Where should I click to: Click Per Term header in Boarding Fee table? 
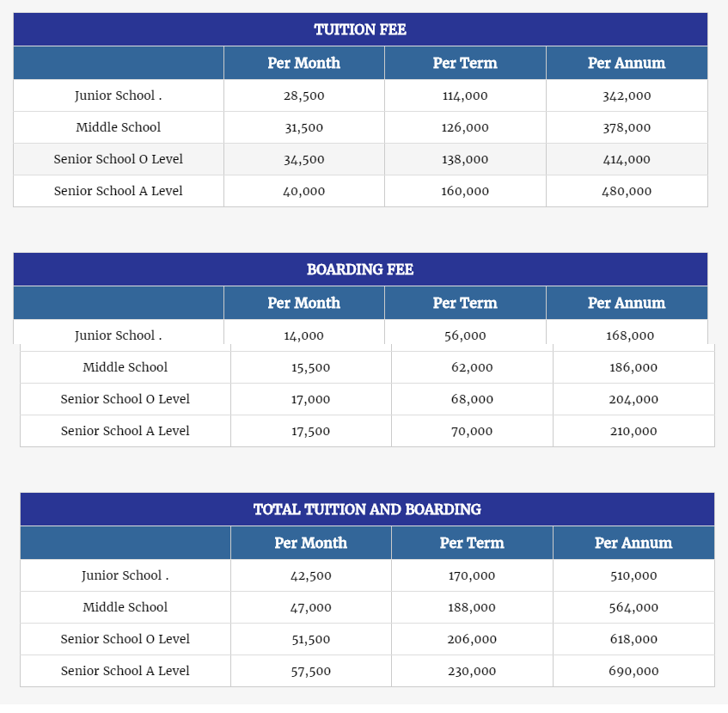click(465, 303)
